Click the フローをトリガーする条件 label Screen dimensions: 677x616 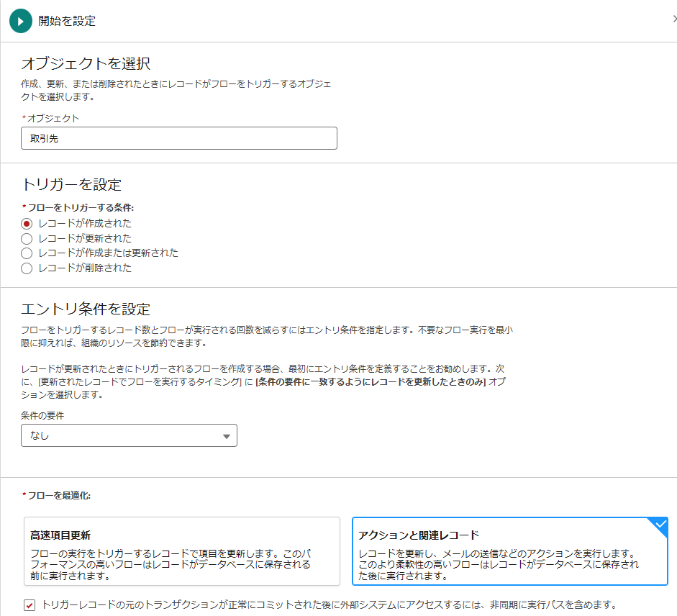point(81,208)
